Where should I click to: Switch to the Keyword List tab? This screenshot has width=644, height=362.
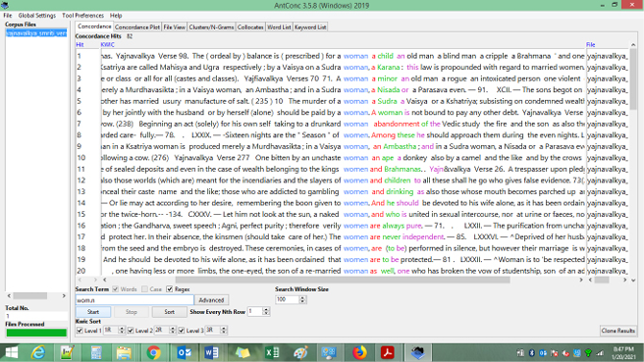[310, 27]
